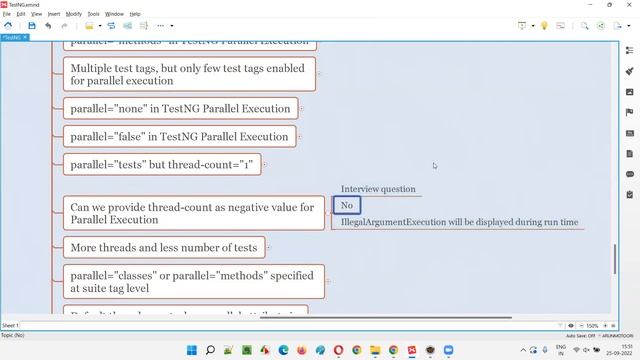Open the Markers flag panel in the sidebar

coord(629,112)
